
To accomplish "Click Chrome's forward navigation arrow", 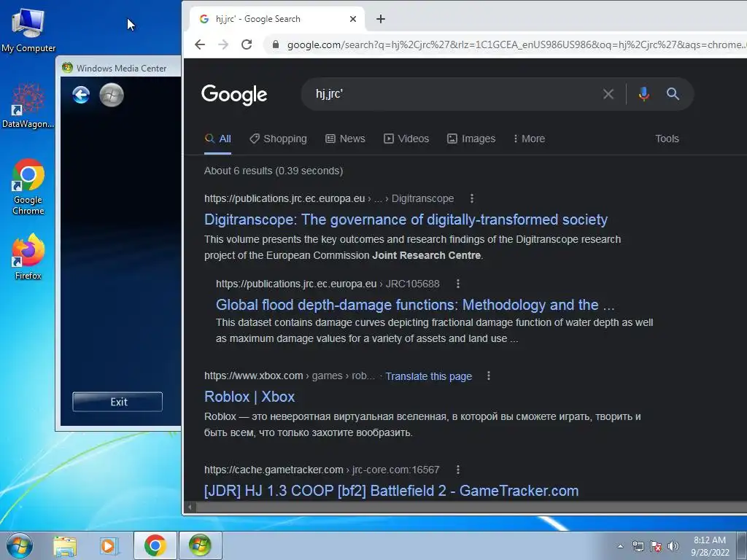I will pos(223,44).
